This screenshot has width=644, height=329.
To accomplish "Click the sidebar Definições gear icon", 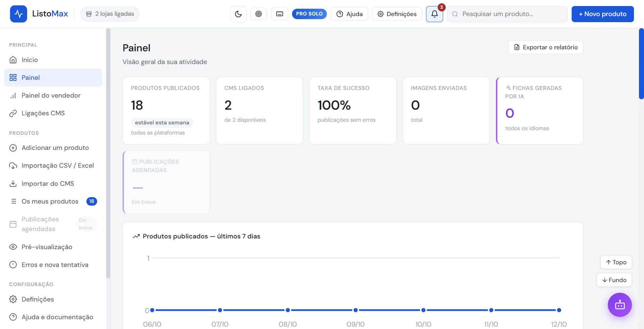I will (x=13, y=299).
